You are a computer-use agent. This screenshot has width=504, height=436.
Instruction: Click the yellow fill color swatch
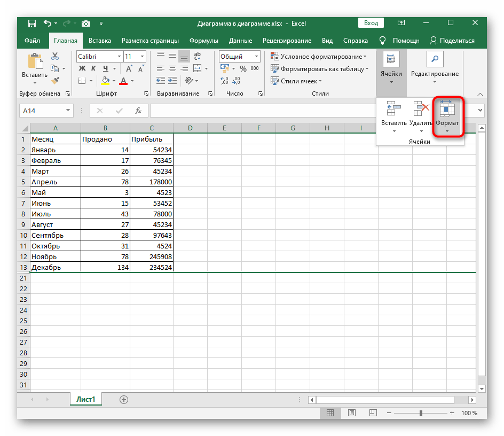point(105,81)
